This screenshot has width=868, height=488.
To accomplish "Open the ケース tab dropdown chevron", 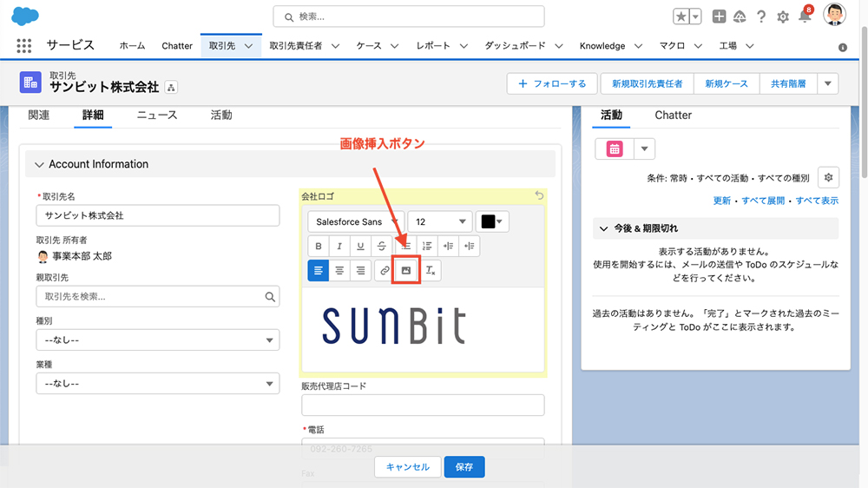I will [394, 46].
